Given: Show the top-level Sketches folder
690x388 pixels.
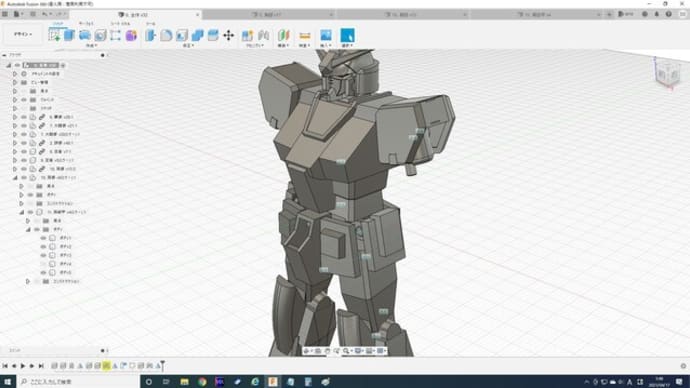Looking at the screenshot, I should click(x=24, y=108).
